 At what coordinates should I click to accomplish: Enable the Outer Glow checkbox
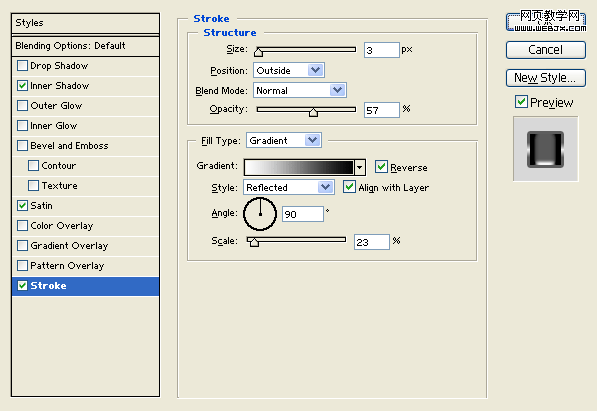click(x=22, y=106)
